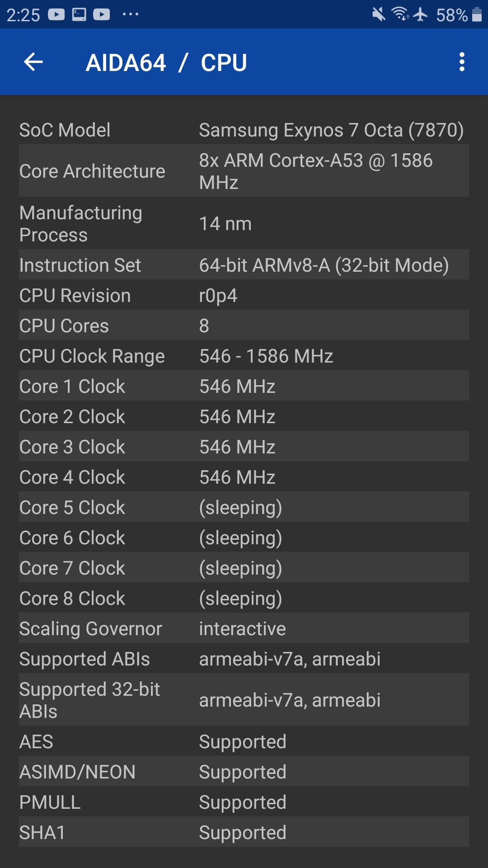Tap the first YouTube notification icon
The image size is (488, 868).
tap(56, 14)
